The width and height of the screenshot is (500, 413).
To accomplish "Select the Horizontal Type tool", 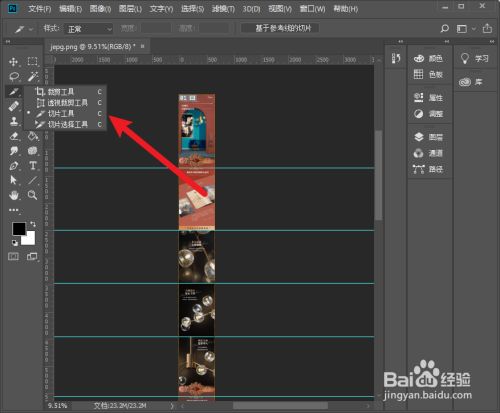I will (32, 166).
